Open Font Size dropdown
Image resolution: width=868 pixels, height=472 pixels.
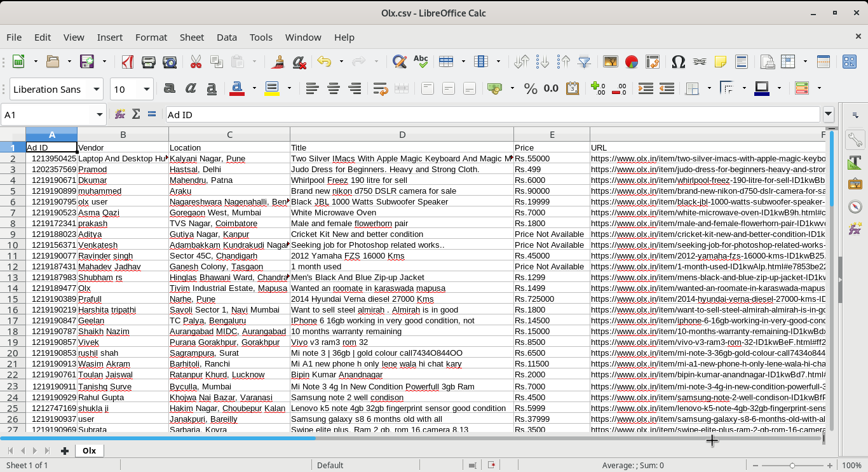point(147,89)
